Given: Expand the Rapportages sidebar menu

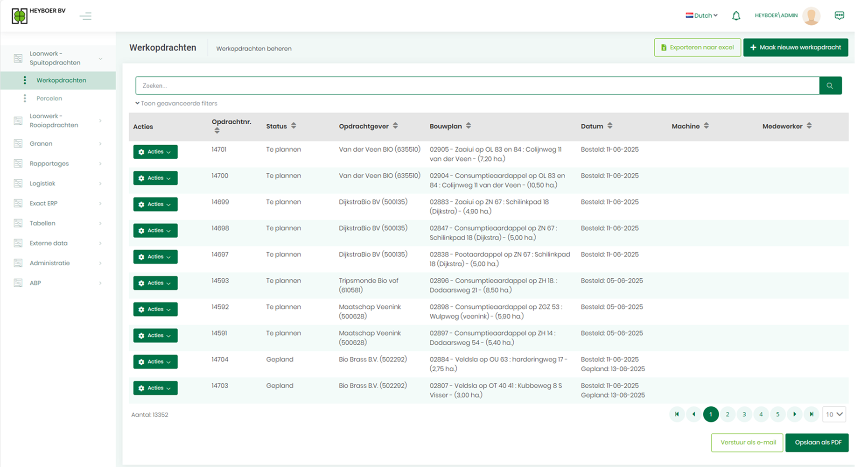Looking at the screenshot, I should pos(49,163).
